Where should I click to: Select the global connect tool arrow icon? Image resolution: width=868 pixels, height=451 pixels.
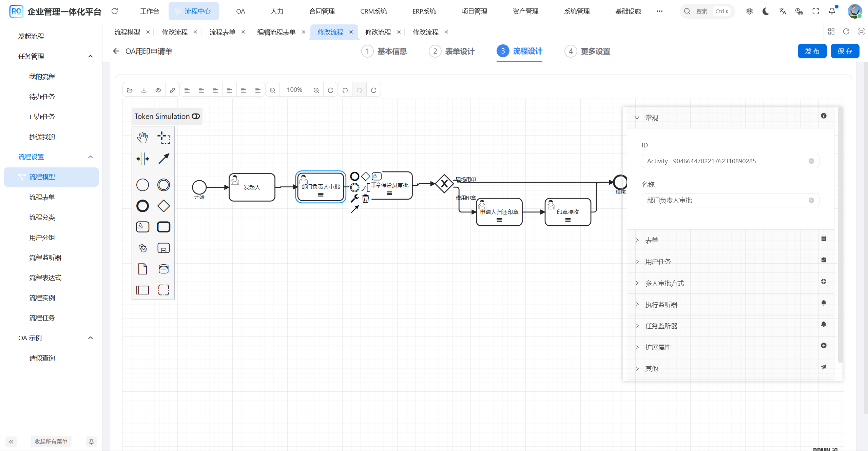coord(164,158)
